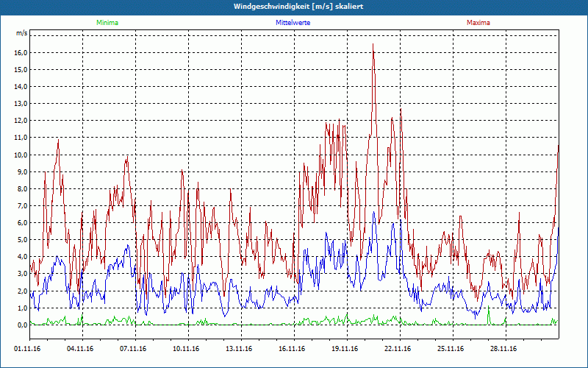Click the 22.11.16 date label
The height and width of the screenshot is (368, 588).
coord(398,349)
